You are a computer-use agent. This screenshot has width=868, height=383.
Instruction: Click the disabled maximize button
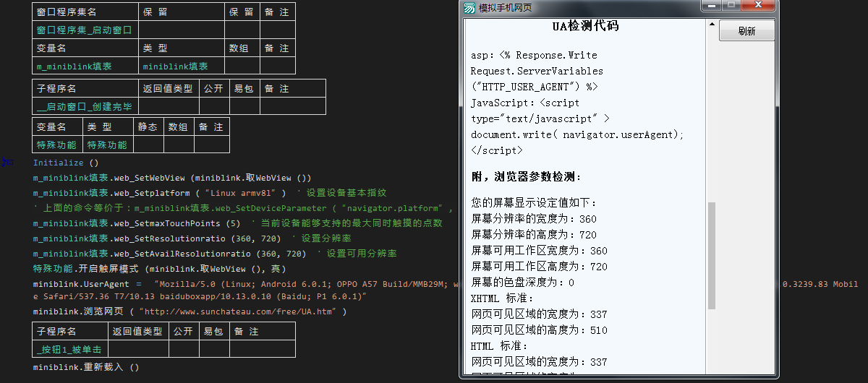[732, 6]
